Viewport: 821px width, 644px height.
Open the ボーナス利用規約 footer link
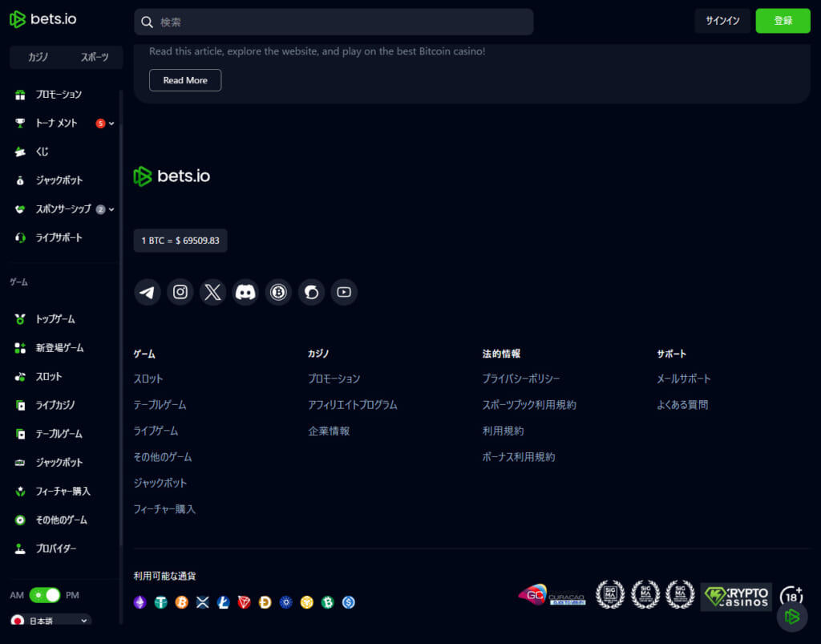pos(519,457)
